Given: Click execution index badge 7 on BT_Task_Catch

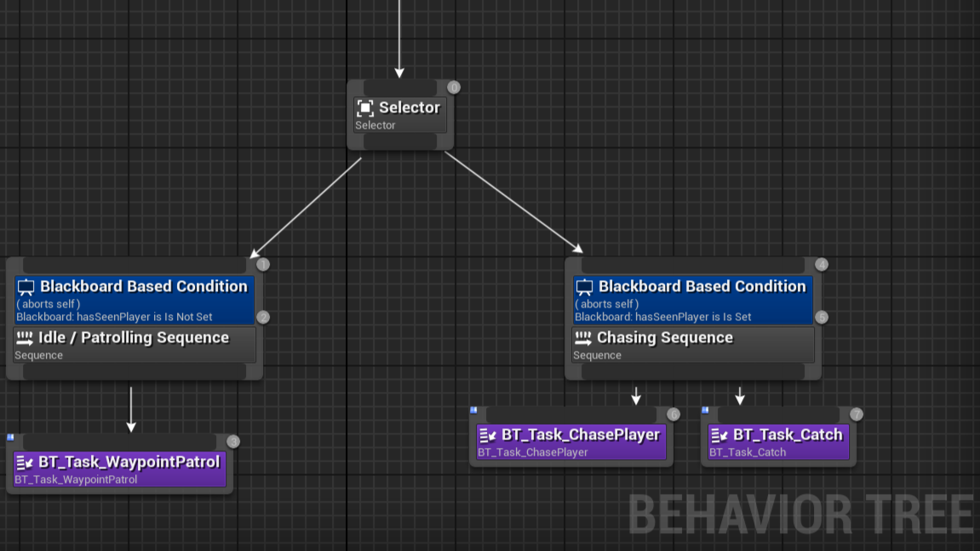Looking at the screenshot, I should click(857, 414).
